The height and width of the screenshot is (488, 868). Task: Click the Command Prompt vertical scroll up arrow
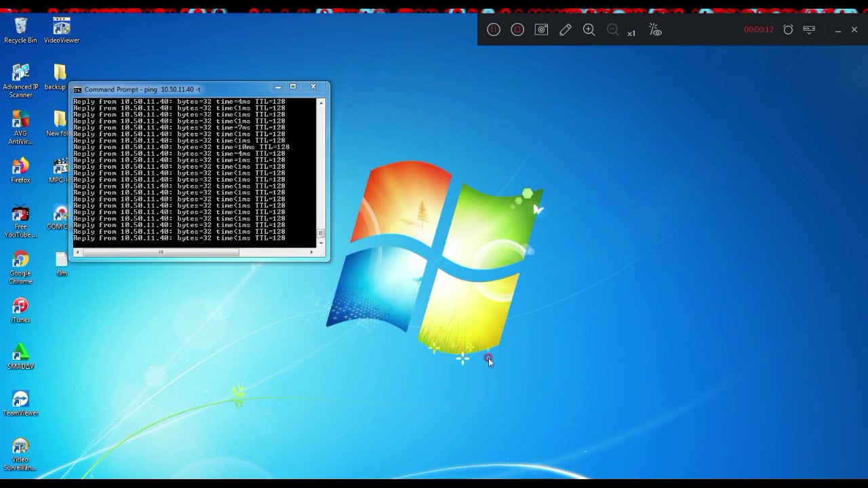321,102
